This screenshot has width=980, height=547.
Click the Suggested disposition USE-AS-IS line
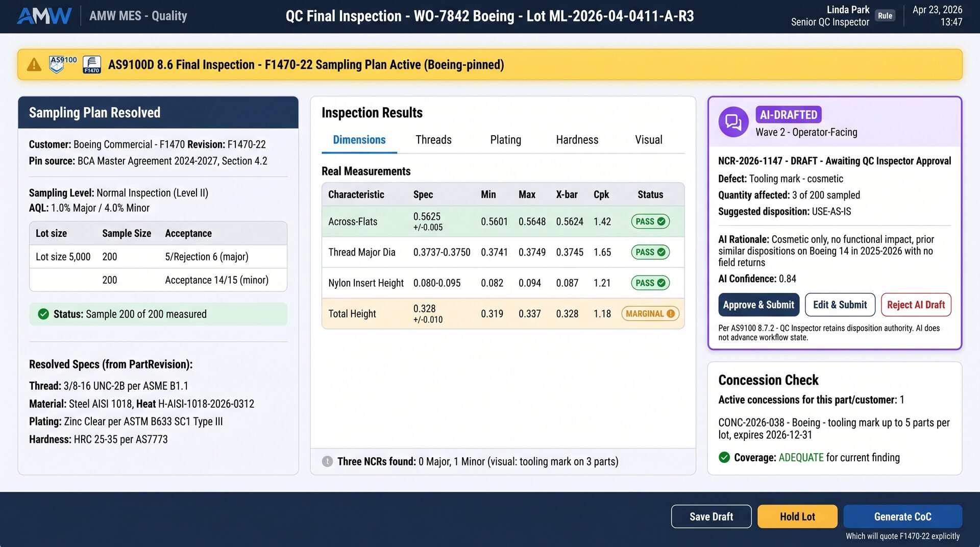pyautogui.click(x=785, y=211)
